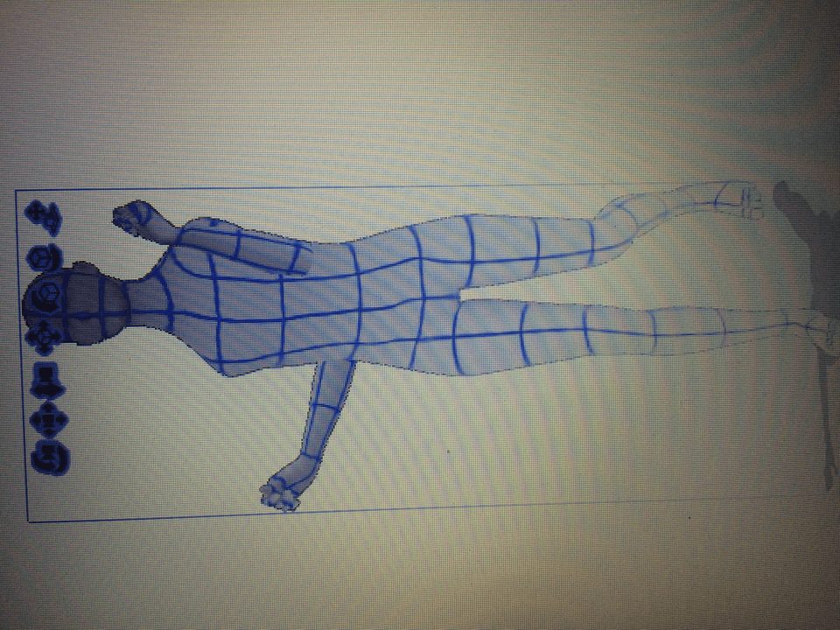Select the figure's raised fist hand
Viewport: 840px width, 630px height.
(131, 217)
